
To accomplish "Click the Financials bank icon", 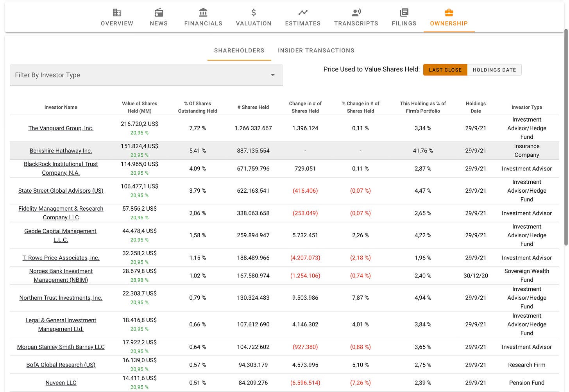I will point(203,13).
